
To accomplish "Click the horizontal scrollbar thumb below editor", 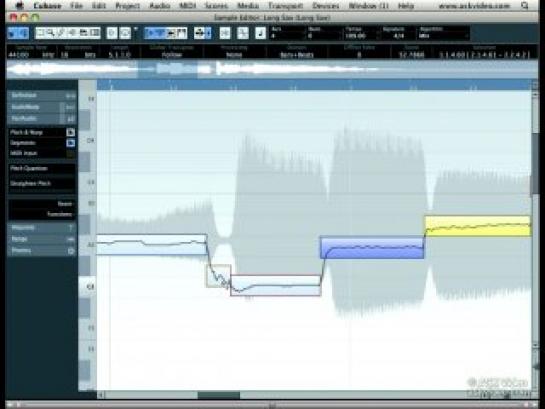I will coord(219,395).
